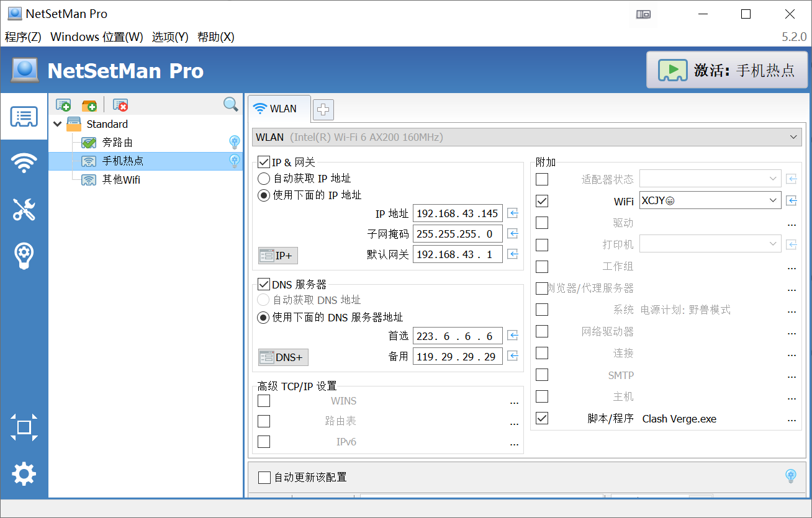This screenshot has height=518, width=812.
Task: Select 自动获取 IP 地址 radio button
Action: tap(264, 179)
